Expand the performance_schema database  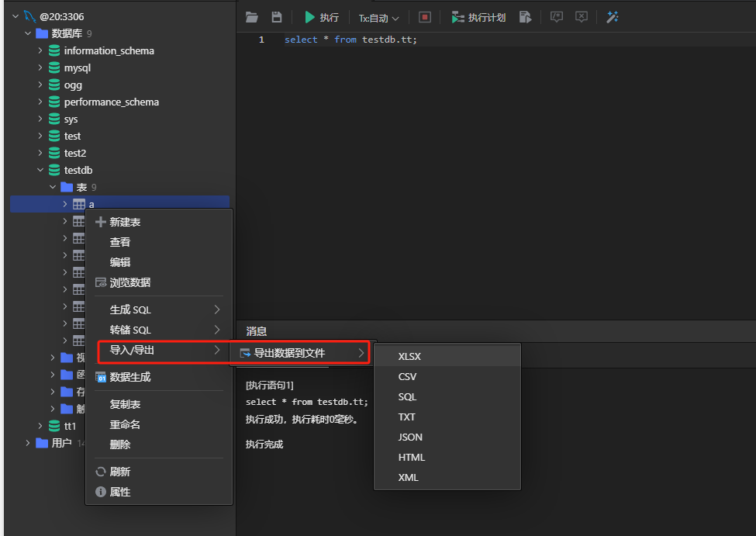40,102
